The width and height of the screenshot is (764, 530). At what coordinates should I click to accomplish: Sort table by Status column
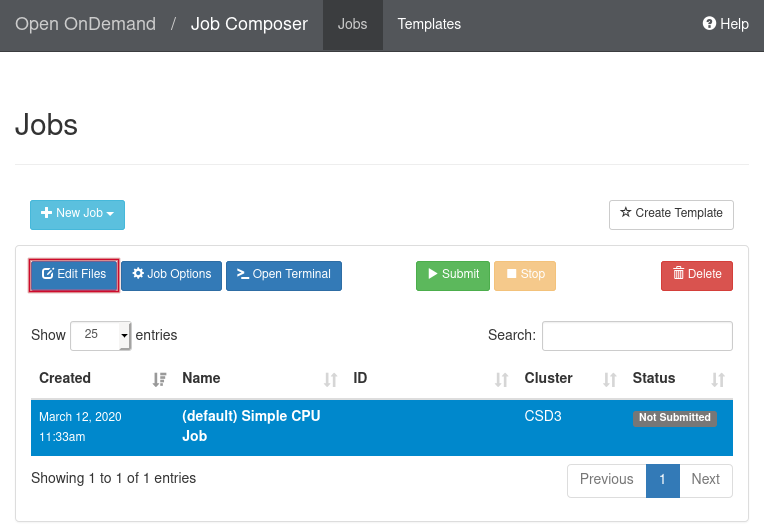pyautogui.click(x=677, y=379)
